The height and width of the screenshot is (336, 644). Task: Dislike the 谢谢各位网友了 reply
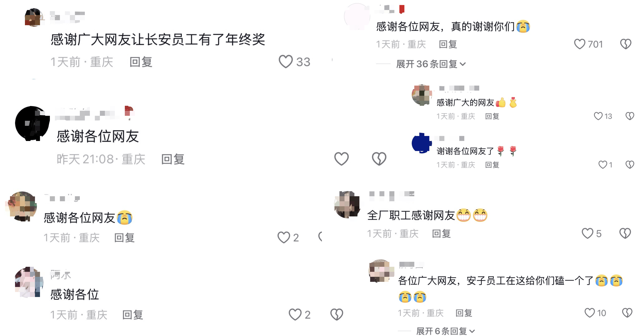click(x=630, y=165)
